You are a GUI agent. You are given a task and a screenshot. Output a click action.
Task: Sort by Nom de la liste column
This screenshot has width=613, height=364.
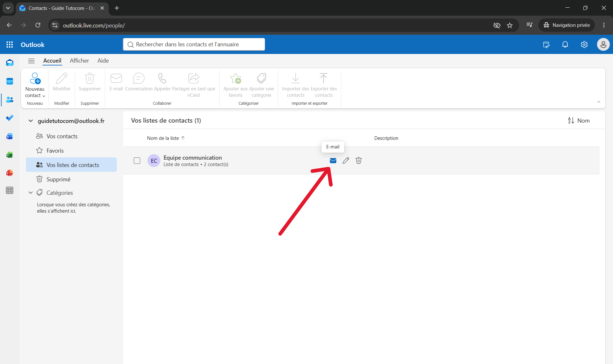coord(166,138)
